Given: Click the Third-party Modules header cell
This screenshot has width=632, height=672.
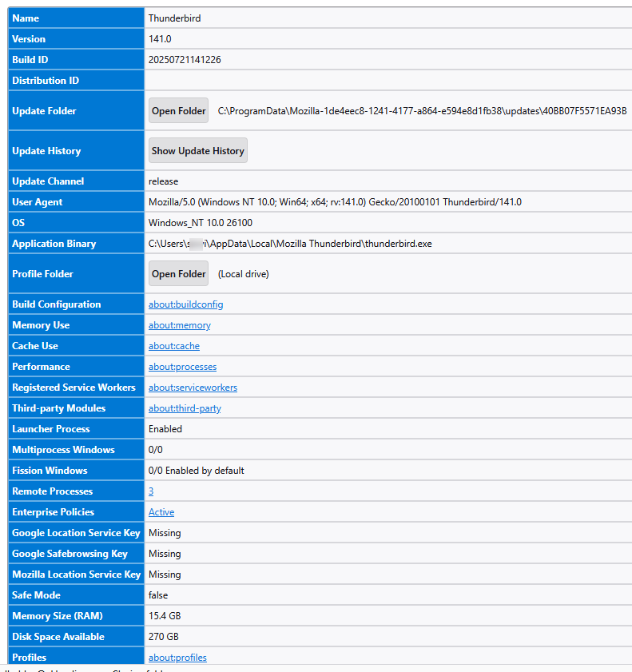Looking at the screenshot, I should click(x=76, y=408).
